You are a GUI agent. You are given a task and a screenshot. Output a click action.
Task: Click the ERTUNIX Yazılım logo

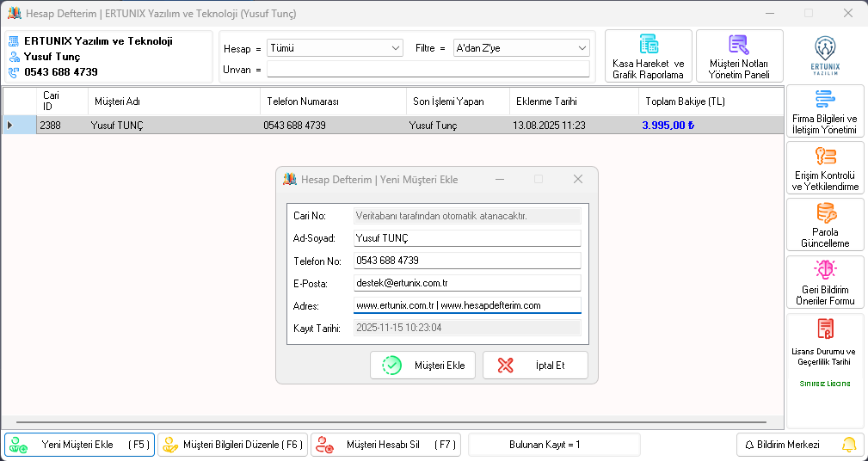pos(824,56)
